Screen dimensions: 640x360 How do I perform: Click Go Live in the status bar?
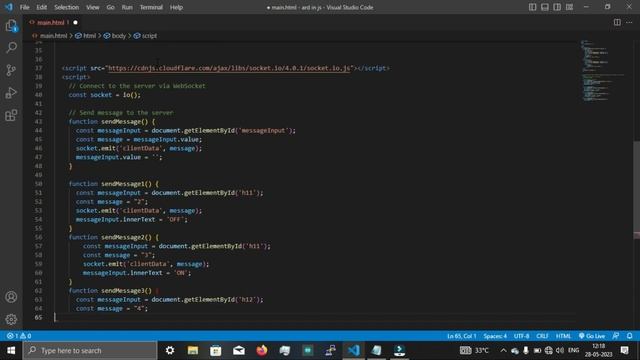coord(592,336)
